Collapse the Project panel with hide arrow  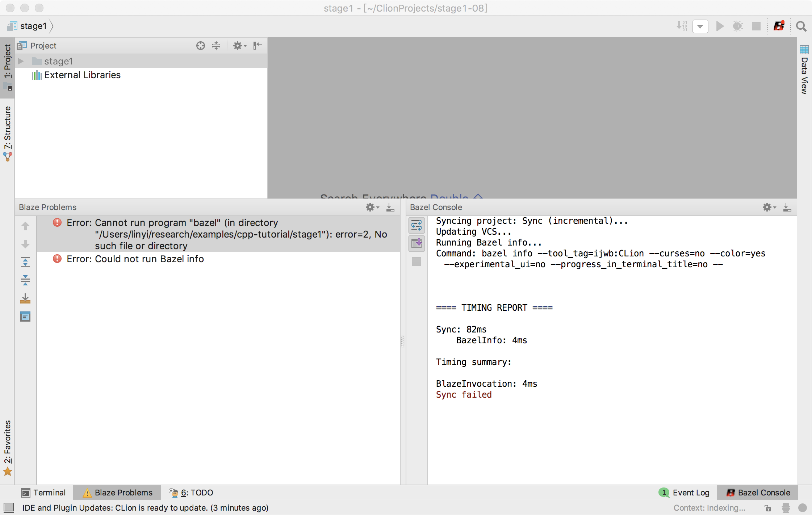257,46
